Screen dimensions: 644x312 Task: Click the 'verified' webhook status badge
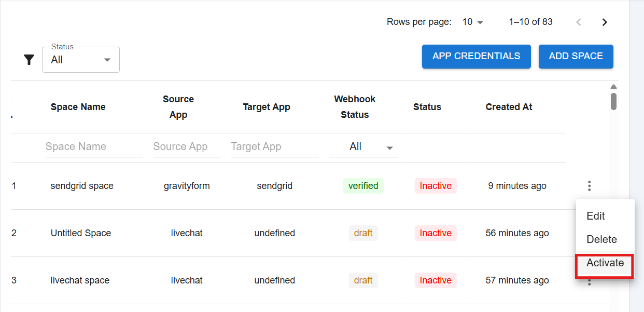click(x=363, y=186)
